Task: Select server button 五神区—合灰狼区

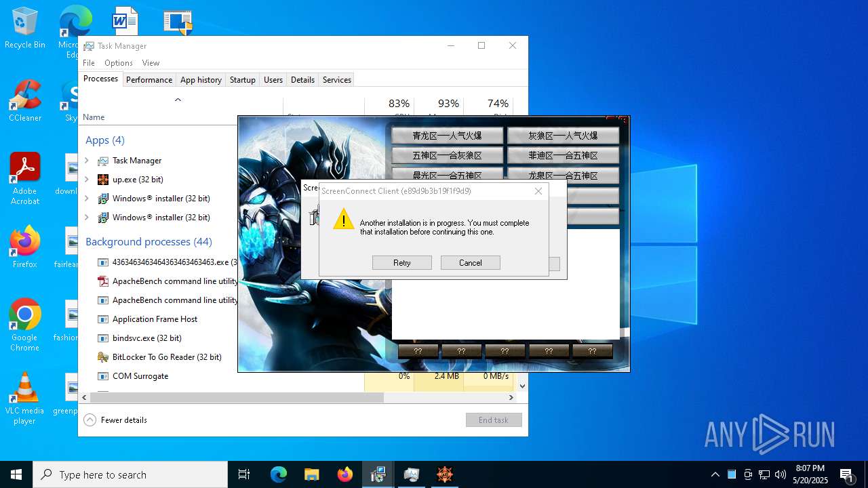Action: [x=448, y=155]
